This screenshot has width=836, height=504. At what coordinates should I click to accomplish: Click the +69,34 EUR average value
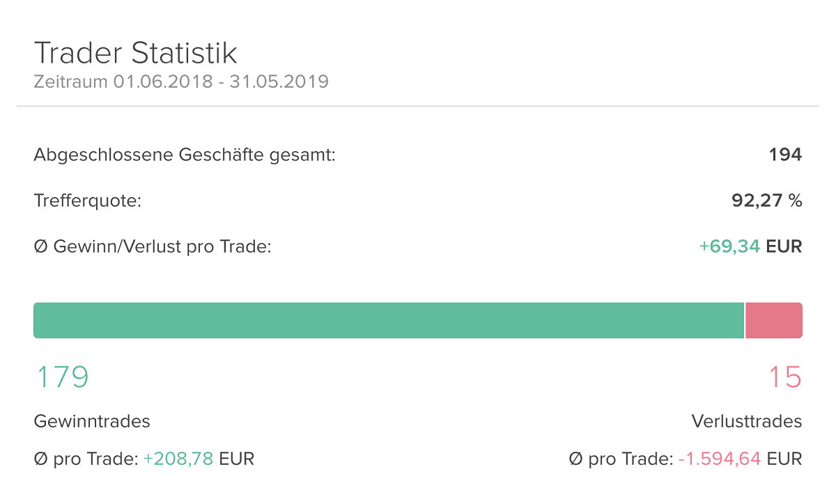point(750,246)
